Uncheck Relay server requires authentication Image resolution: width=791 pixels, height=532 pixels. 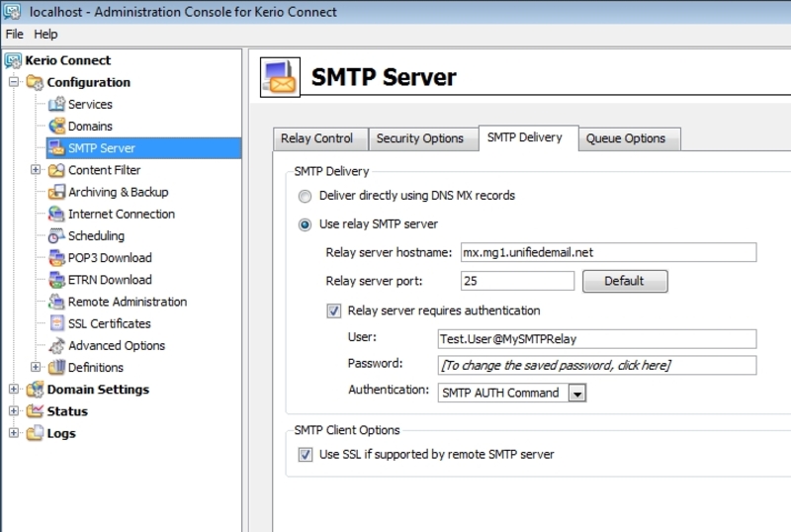pos(333,310)
